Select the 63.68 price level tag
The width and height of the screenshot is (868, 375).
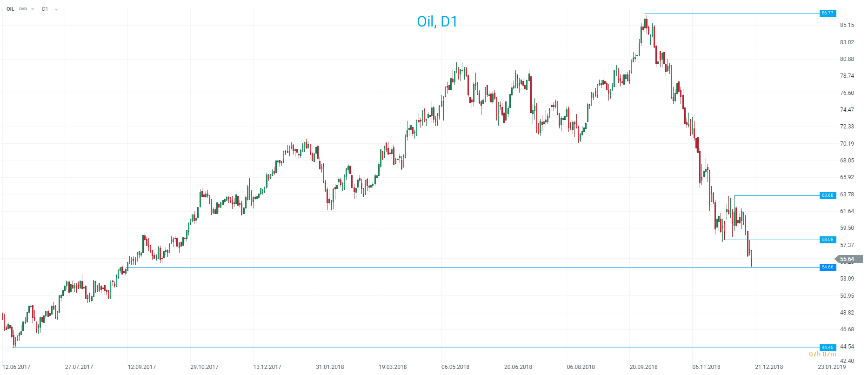point(828,195)
